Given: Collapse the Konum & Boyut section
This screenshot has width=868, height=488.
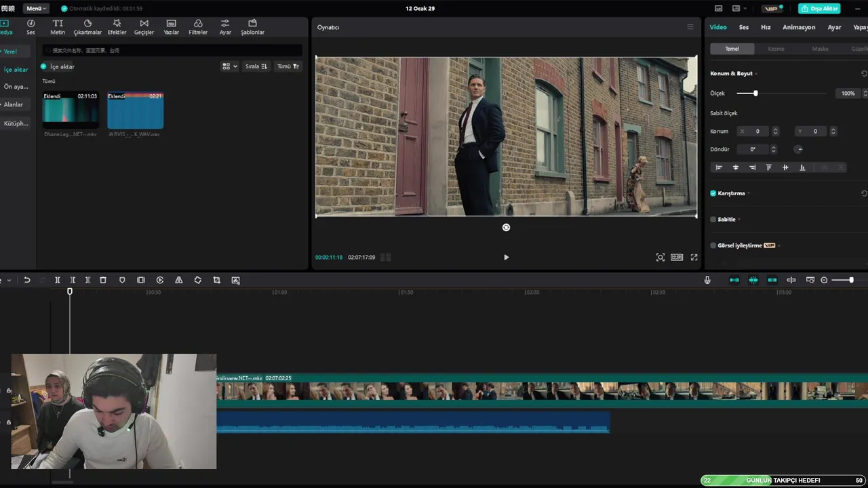Looking at the screenshot, I should coord(756,73).
